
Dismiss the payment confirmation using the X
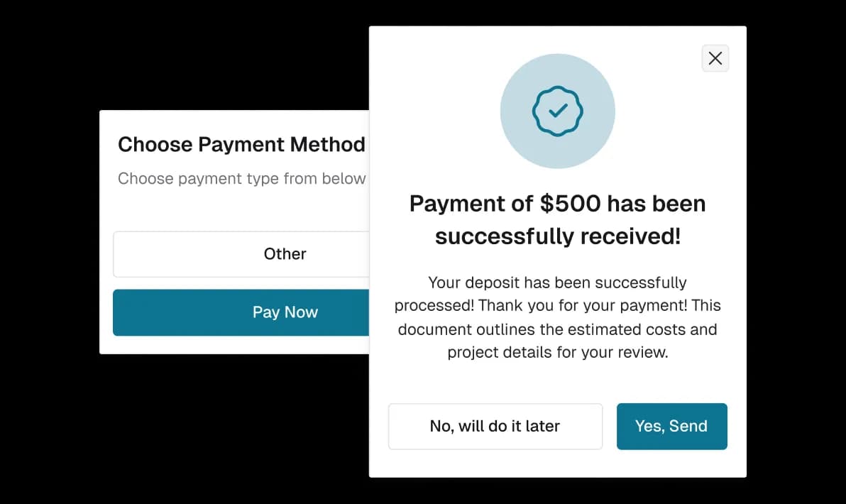point(715,58)
